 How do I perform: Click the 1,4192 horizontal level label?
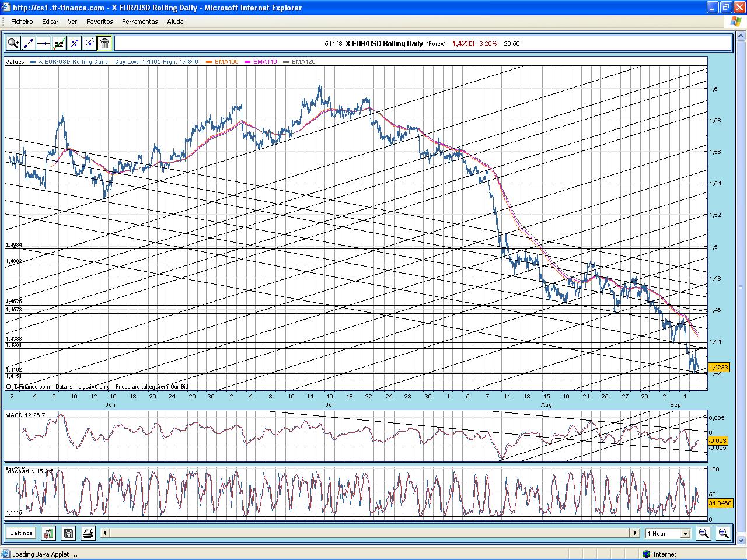13,370
